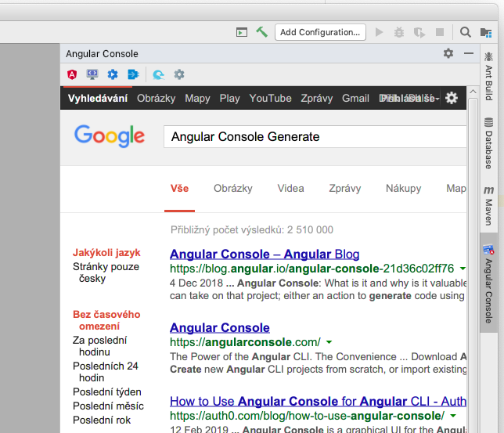Filter results 'Poslední měsíc'
Screen dimensions: 504x433
(108, 406)
